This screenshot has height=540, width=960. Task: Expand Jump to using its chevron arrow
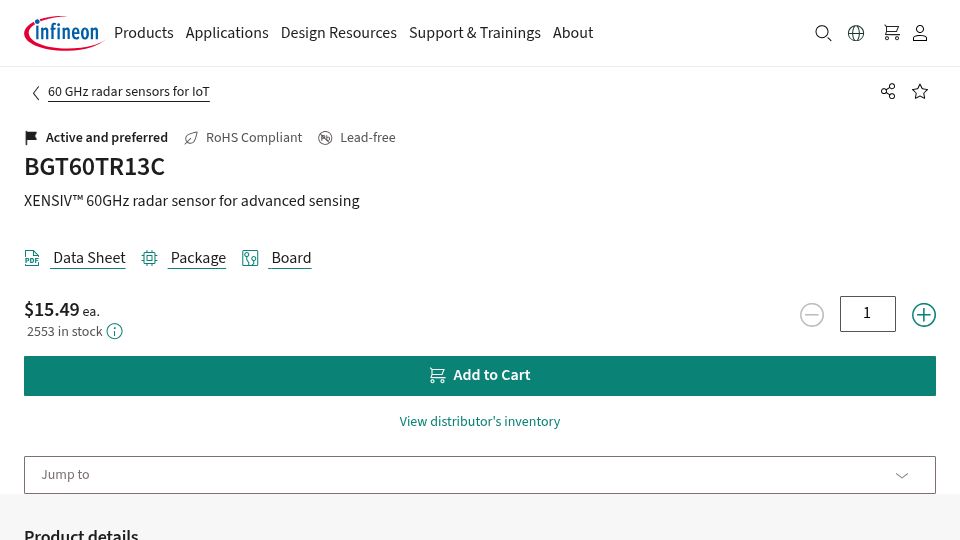(x=902, y=475)
